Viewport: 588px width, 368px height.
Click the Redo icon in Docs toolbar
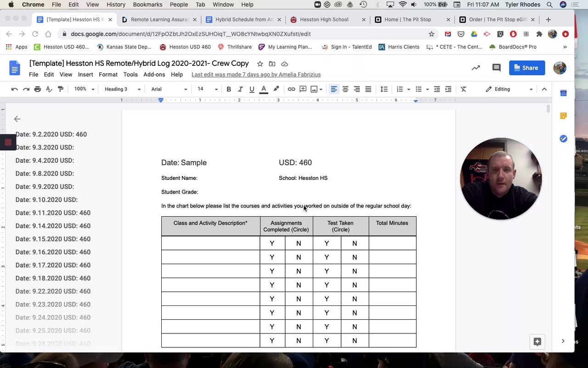[x=26, y=89]
